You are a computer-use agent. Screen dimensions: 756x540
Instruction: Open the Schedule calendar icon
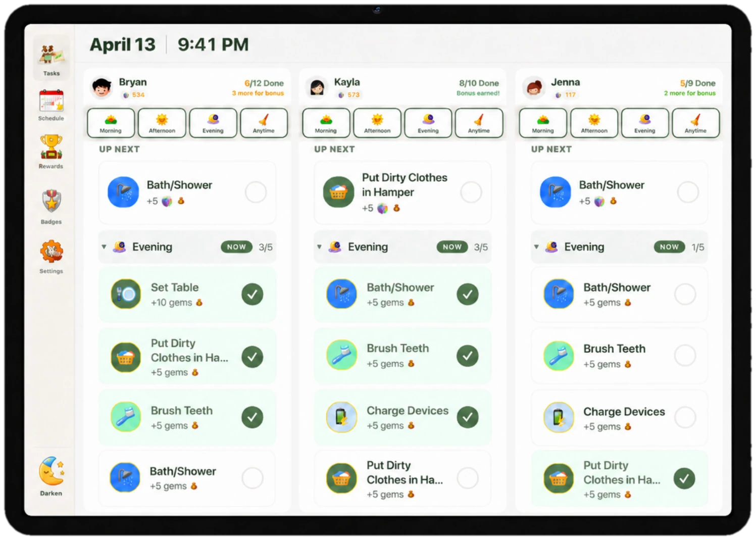click(x=52, y=101)
